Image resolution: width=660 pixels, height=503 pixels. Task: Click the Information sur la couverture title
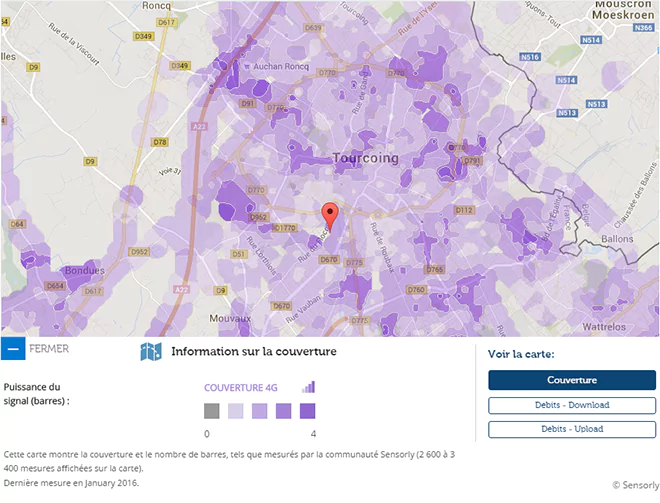[254, 351]
